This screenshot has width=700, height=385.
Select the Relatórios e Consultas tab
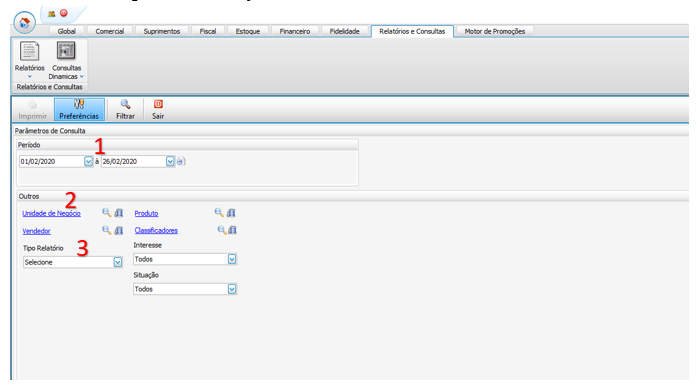click(412, 31)
